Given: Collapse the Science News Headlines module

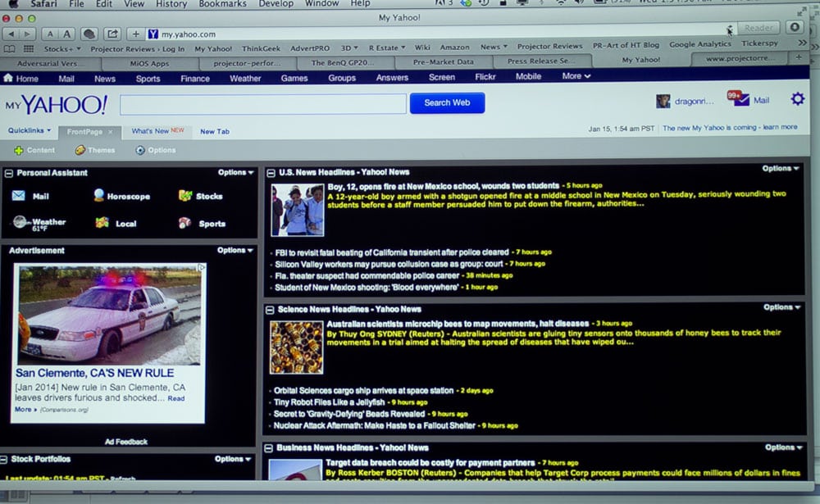Looking at the screenshot, I should point(270,310).
